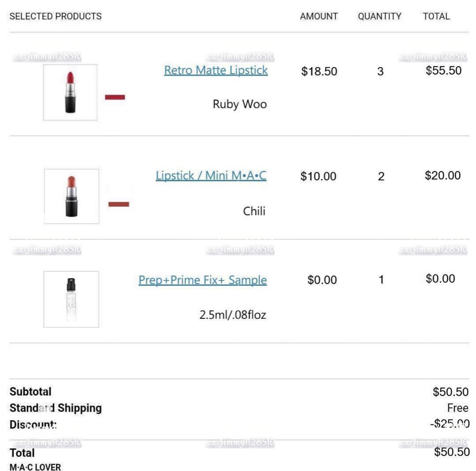Click the $55.50 line total
The height and width of the screenshot is (471, 476).
click(444, 70)
